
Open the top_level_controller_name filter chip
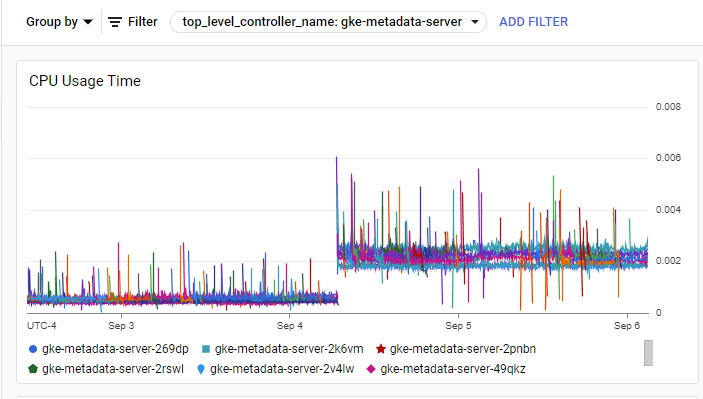[x=328, y=22]
